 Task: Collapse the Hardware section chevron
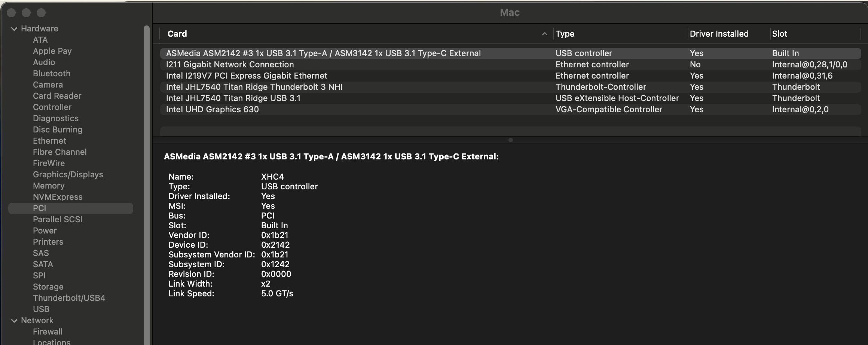pyautogui.click(x=14, y=29)
